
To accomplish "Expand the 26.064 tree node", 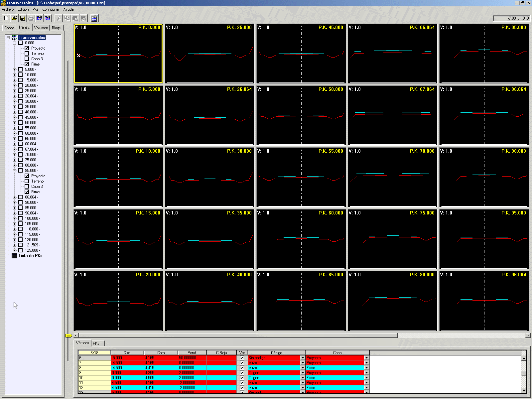I will 15,96.
